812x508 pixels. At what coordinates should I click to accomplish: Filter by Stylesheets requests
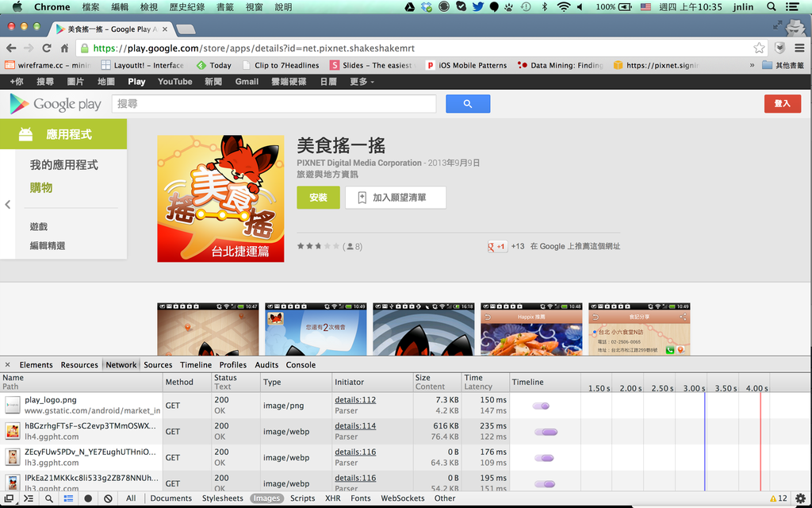pyautogui.click(x=223, y=498)
